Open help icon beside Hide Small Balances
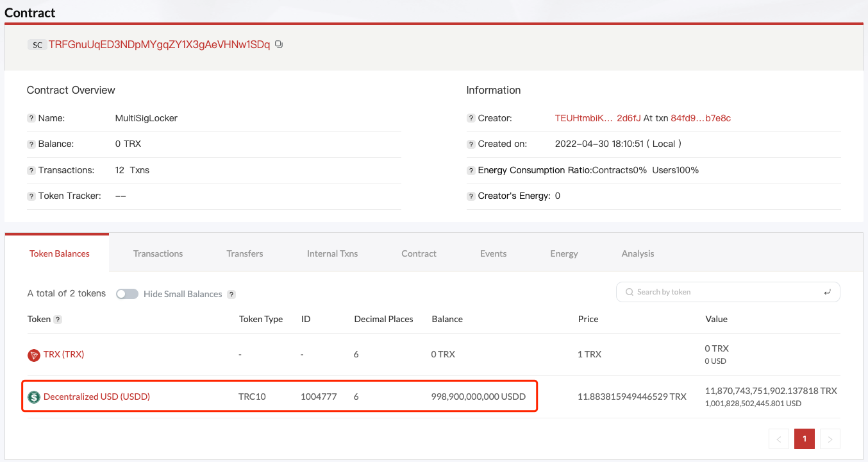This screenshot has width=868, height=462. (231, 295)
